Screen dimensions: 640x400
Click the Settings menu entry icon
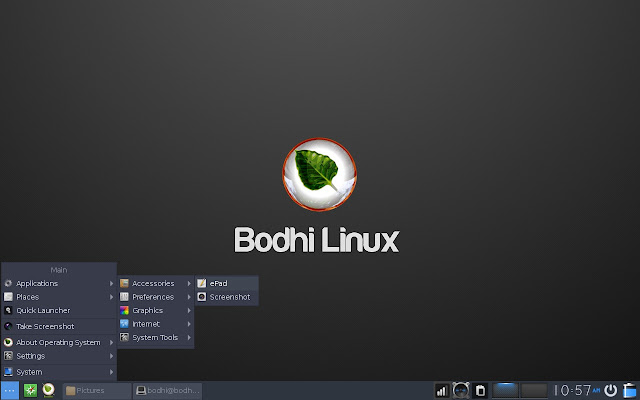pyautogui.click(x=8, y=356)
